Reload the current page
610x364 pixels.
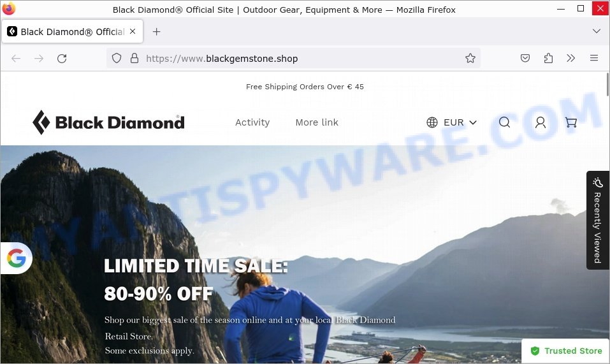(x=62, y=59)
